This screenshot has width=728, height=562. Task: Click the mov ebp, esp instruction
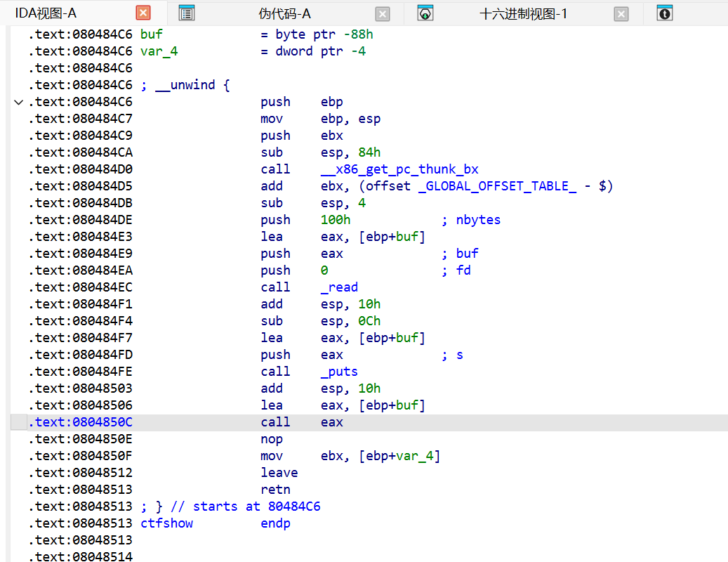click(x=320, y=119)
